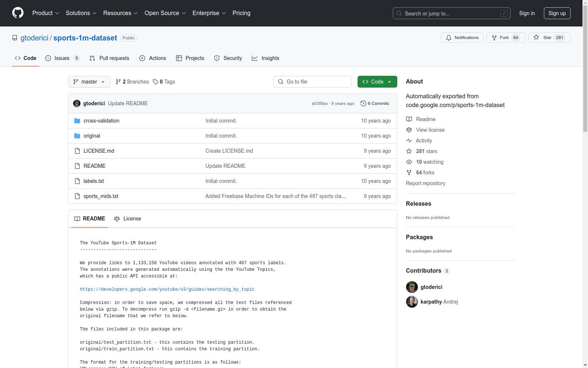Image resolution: width=588 pixels, height=368 pixels.
Task: Click the commits history clock icon
Action: (363, 103)
